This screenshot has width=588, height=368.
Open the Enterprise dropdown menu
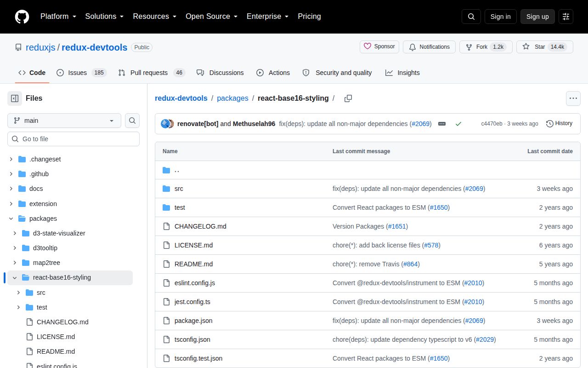tap(267, 16)
